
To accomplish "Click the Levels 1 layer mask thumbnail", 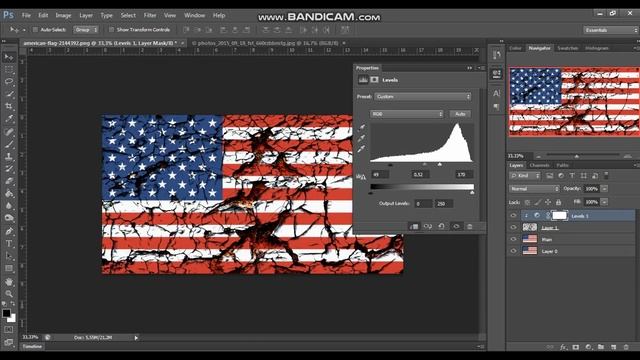I will [x=560, y=216].
